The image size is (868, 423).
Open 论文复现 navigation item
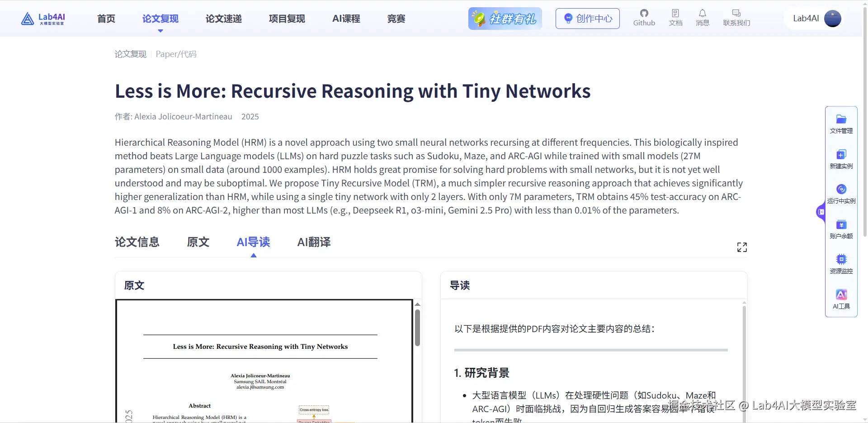(160, 19)
